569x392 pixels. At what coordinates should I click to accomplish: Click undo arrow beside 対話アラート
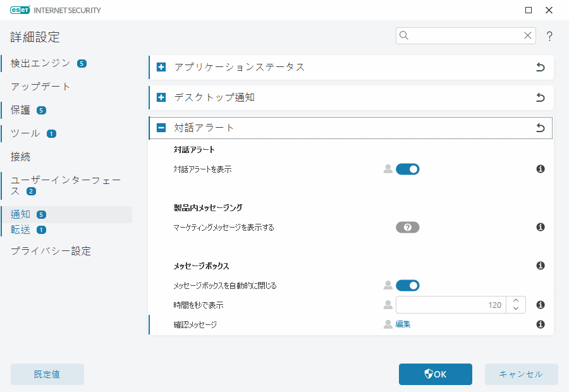tap(541, 127)
